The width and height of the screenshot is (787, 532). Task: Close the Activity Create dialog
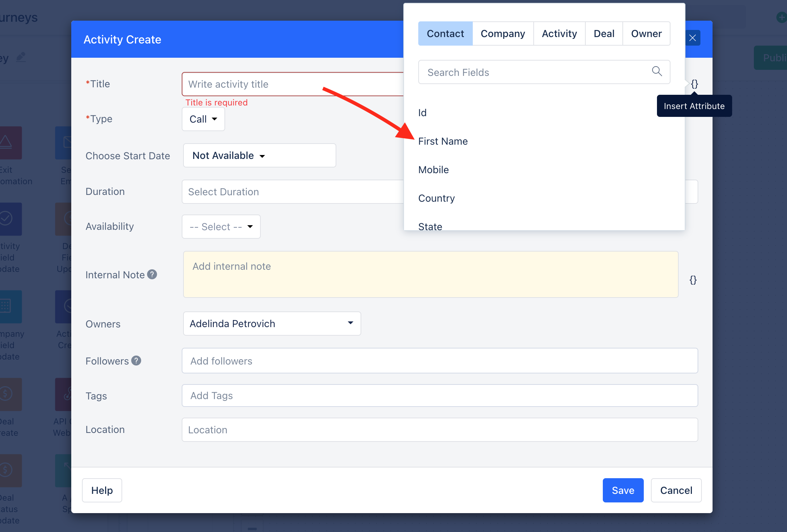pos(693,38)
